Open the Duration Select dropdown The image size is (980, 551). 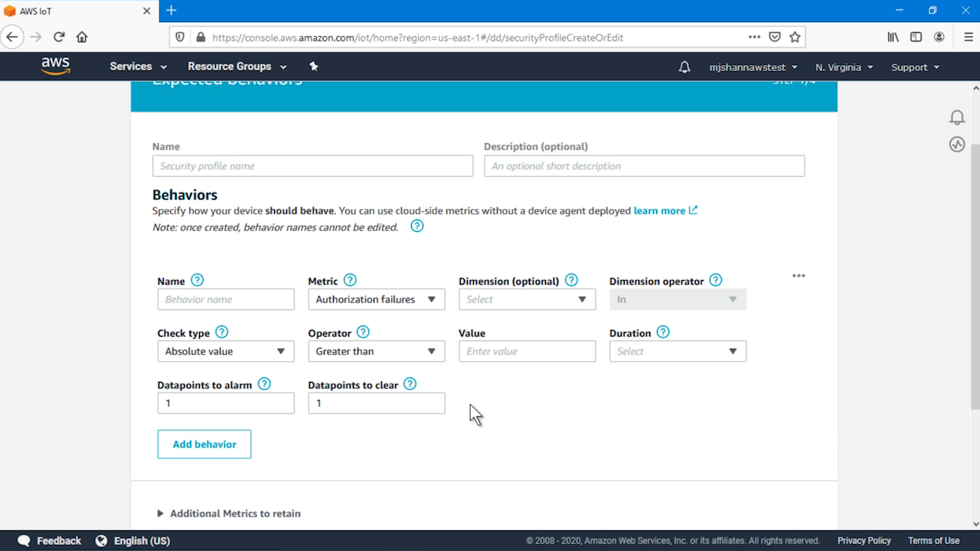click(x=678, y=351)
